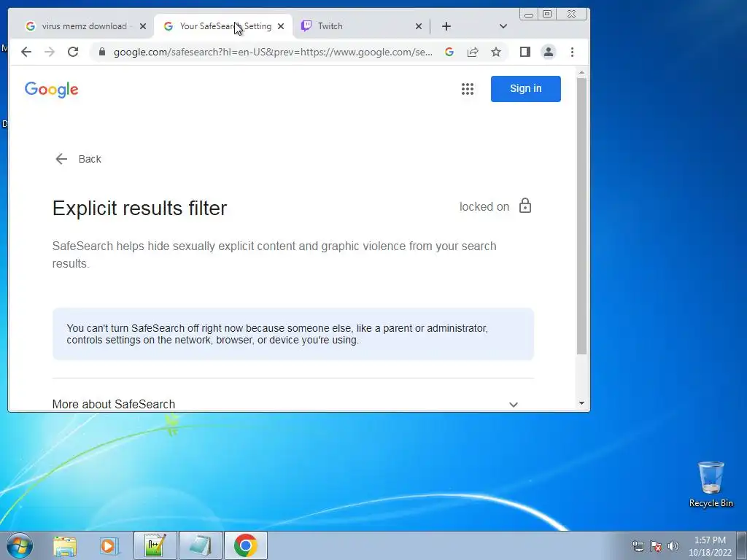The image size is (747, 560).
Task: Open a new tab
Action: (446, 26)
